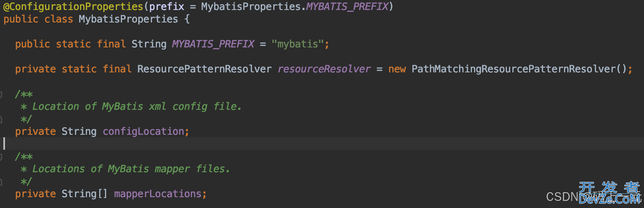Viewport: 644px width, 208px height.
Task: Click the resourceResolver field name
Action: 324,69
